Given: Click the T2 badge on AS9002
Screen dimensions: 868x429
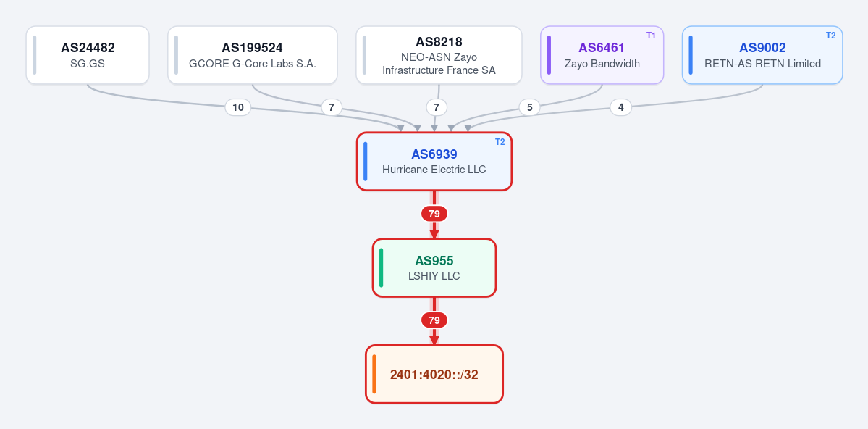Looking at the screenshot, I should coord(831,36).
